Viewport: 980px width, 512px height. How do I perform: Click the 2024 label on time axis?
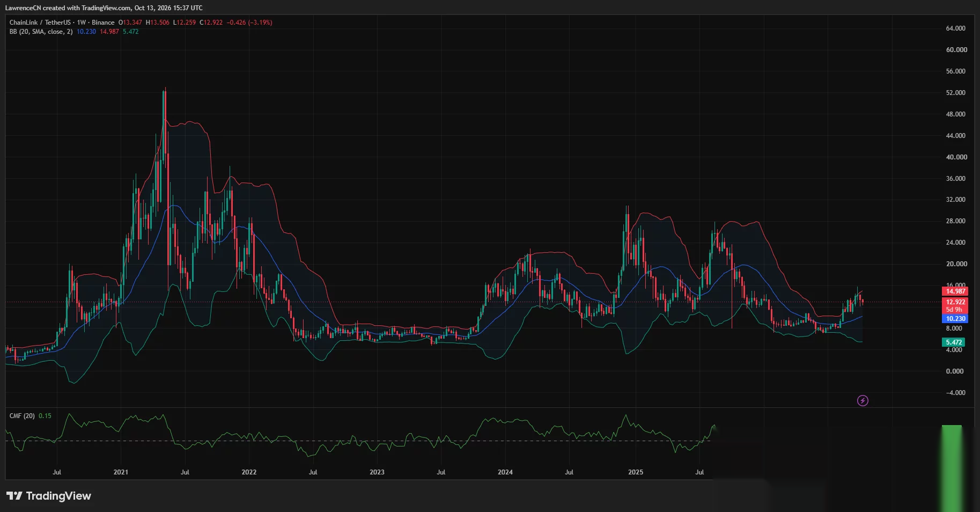[505, 472]
